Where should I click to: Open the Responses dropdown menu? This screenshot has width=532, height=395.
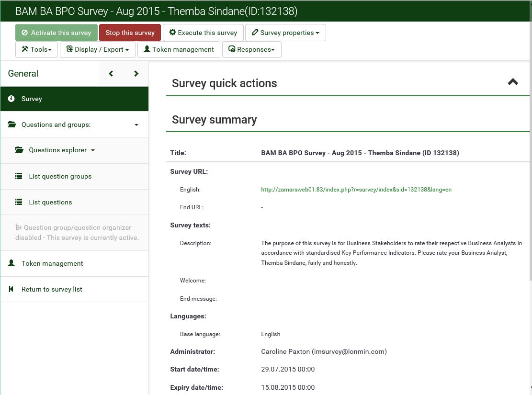(x=251, y=49)
